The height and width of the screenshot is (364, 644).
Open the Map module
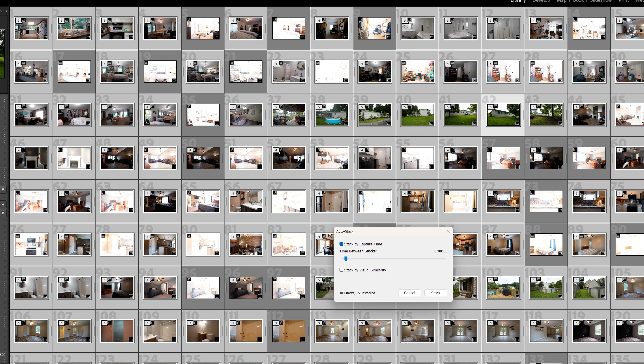pyautogui.click(x=561, y=1)
